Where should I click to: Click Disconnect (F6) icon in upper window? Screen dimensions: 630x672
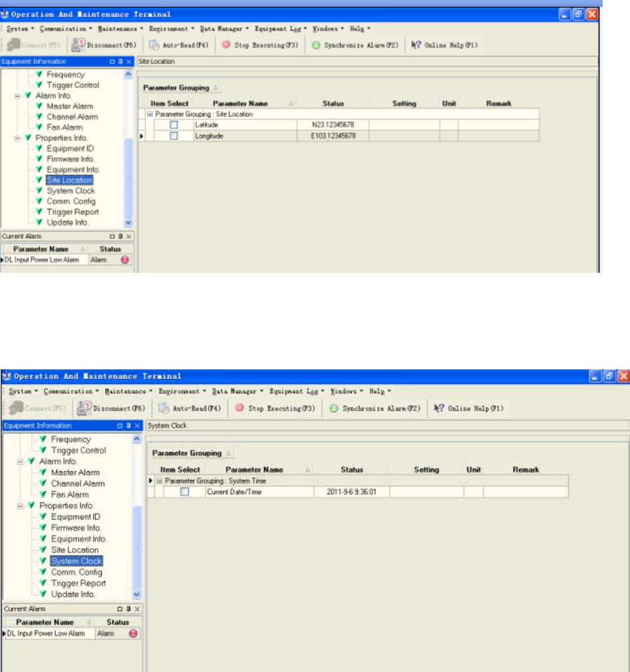pyautogui.click(x=78, y=45)
